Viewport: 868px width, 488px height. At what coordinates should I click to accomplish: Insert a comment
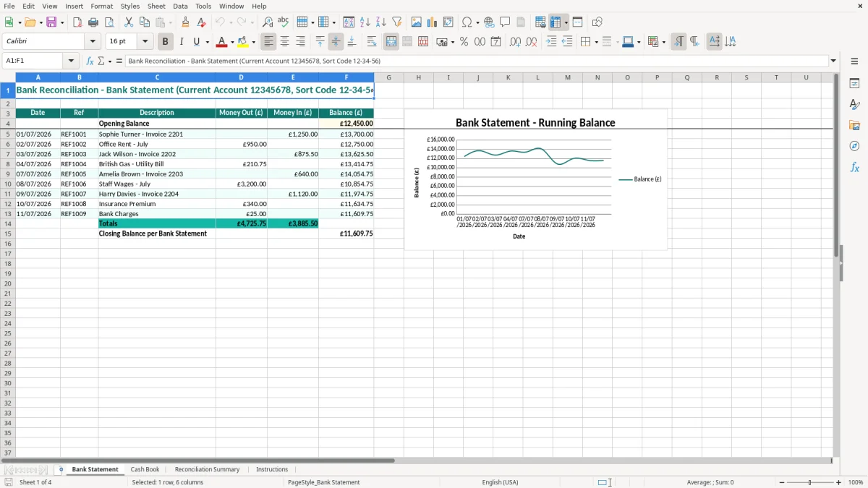click(x=505, y=22)
